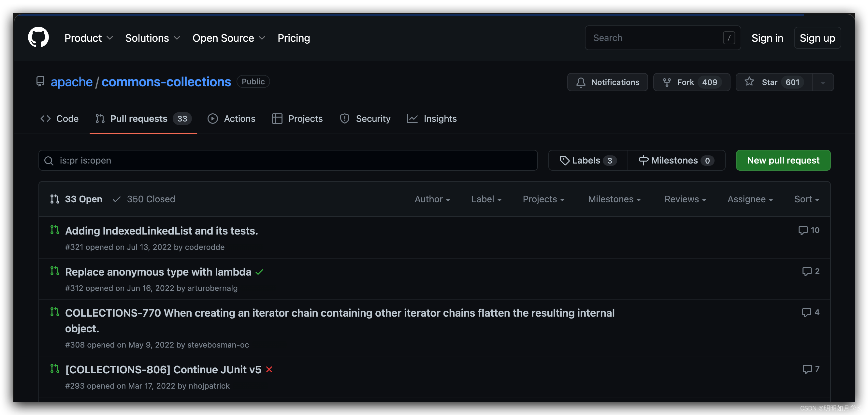Expand the Product navigation menu

point(88,38)
